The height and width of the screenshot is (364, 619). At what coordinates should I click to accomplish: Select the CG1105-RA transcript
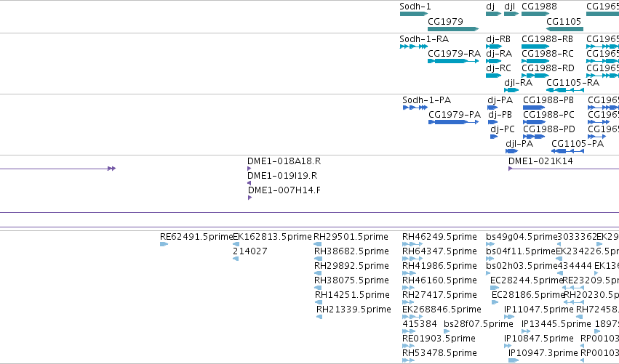(565, 90)
